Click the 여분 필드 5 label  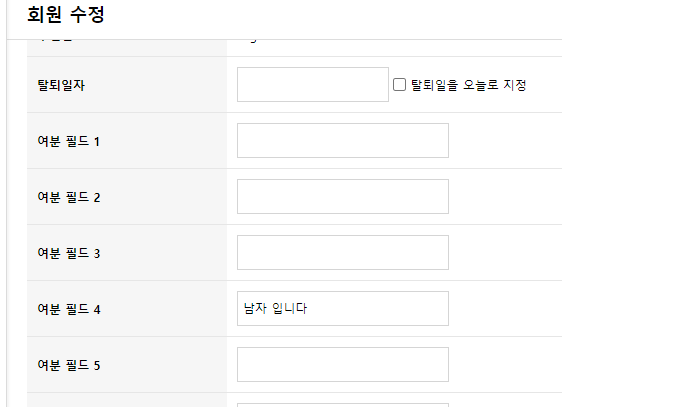click(x=68, y=365)
